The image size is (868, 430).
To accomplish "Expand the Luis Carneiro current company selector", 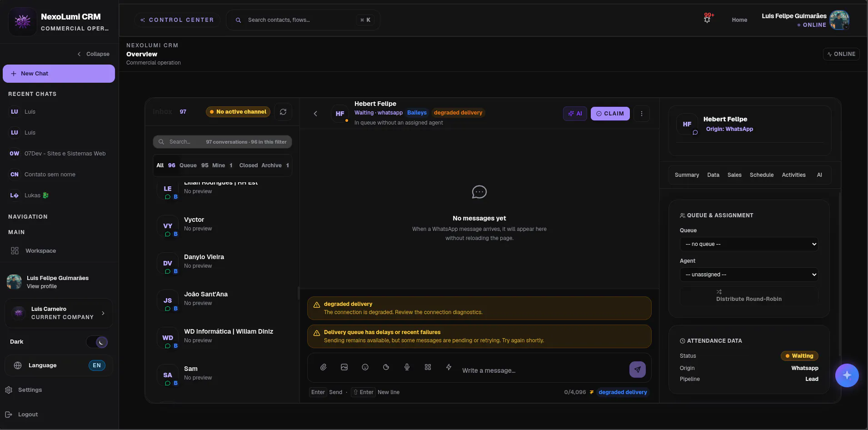I will pyautogui.click(x=59, y=313).
